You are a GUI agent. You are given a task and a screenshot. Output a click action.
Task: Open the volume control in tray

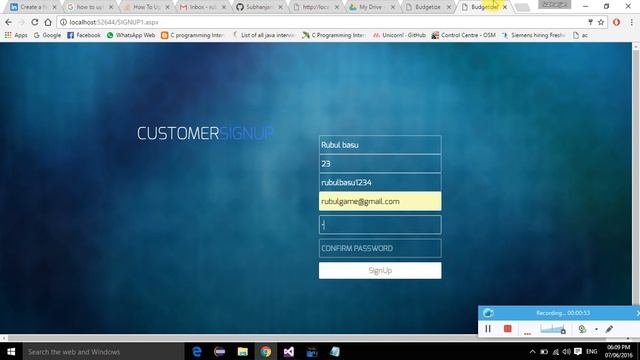(x=566, y=351)
